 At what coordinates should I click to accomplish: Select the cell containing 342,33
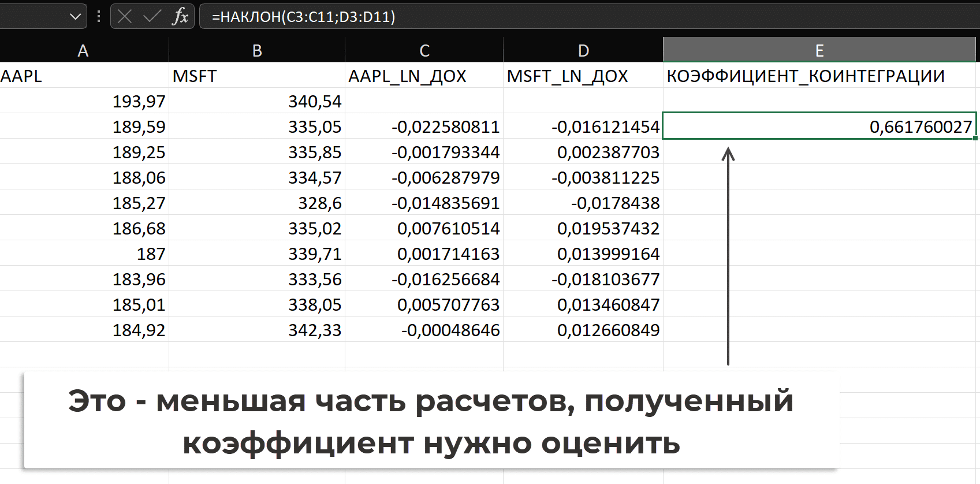[x=257, y=330]
